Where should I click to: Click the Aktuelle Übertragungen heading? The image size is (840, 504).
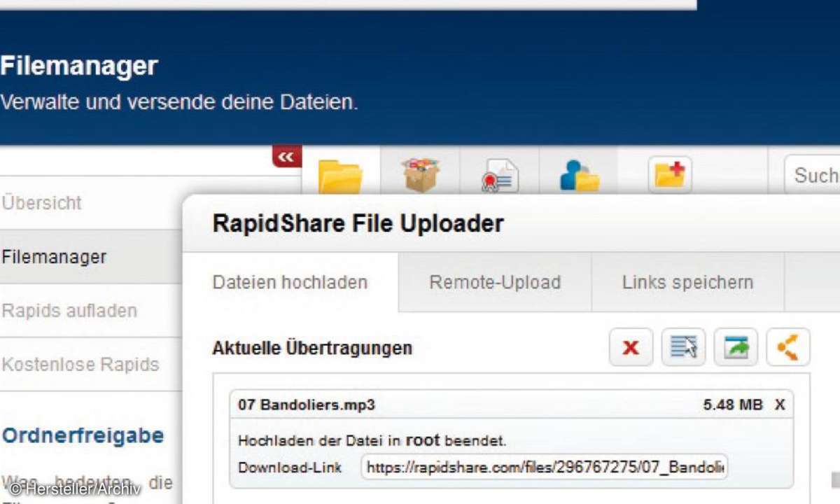312,347
